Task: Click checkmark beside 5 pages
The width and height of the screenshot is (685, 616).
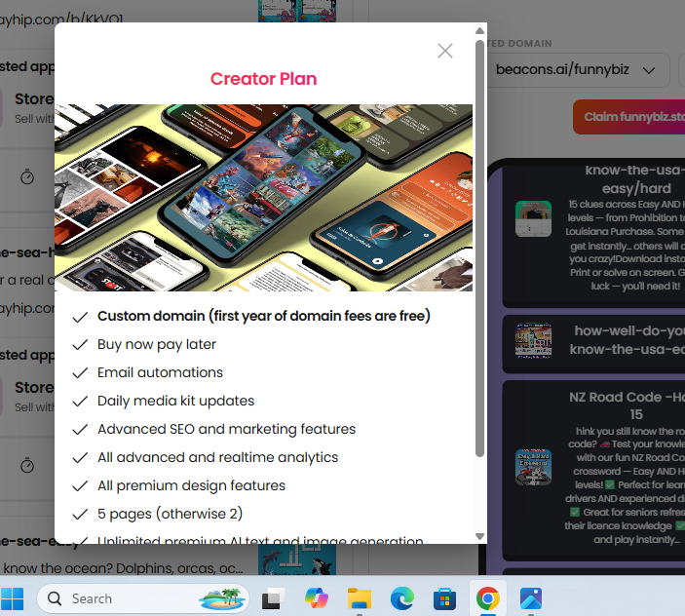Action: coord(80,515)
